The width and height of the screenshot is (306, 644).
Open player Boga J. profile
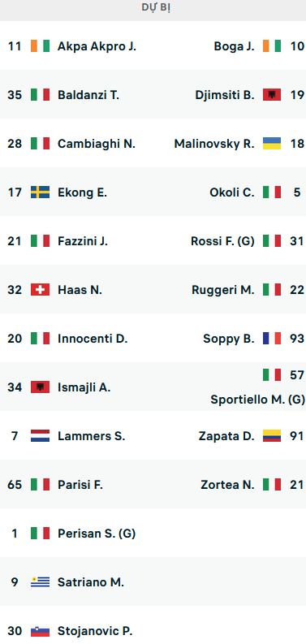[x=234, y=46]
